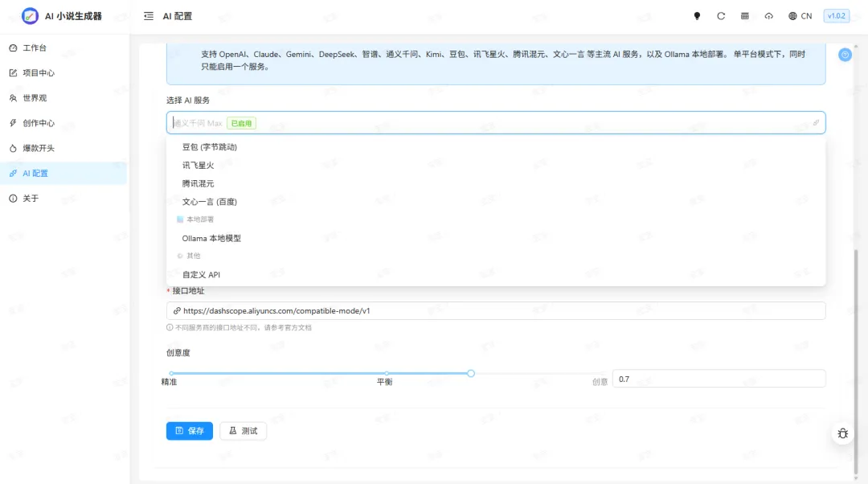Open the bug report floating button
Screen dimensions: 868x484
842,433
